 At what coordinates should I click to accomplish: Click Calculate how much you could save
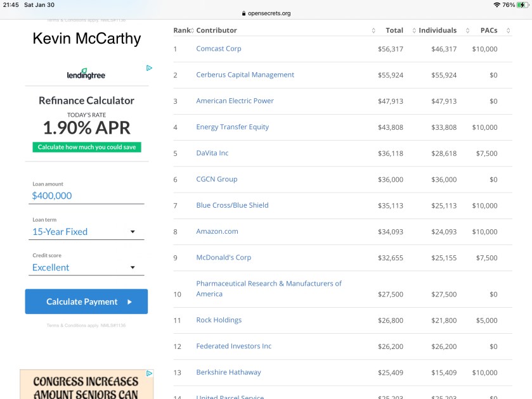(87, 147)
